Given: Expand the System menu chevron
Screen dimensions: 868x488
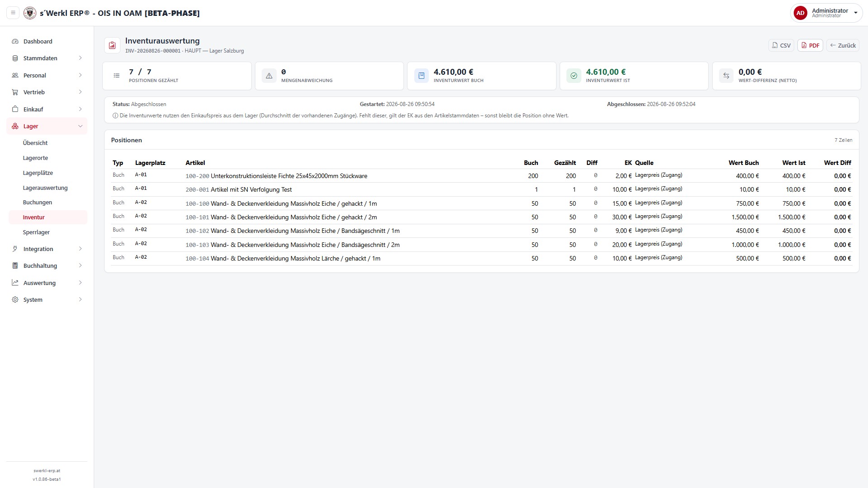Looking at the screenshot, I should (80, 300).
